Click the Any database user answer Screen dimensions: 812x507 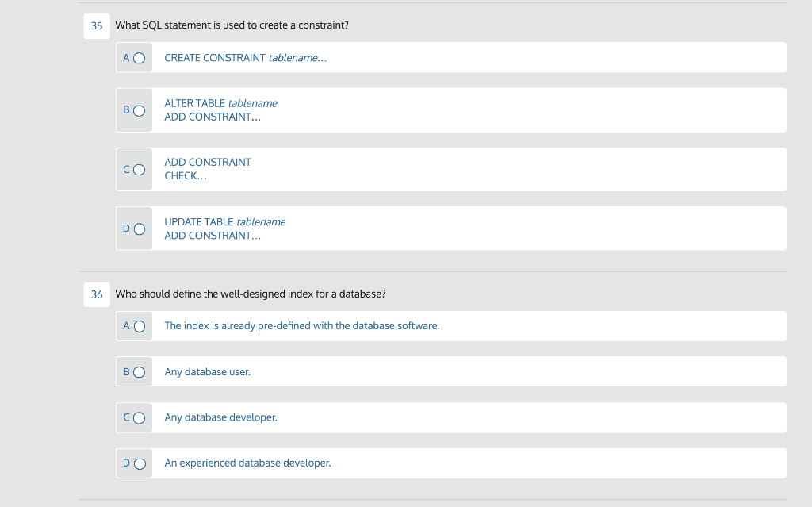[207, 371]
